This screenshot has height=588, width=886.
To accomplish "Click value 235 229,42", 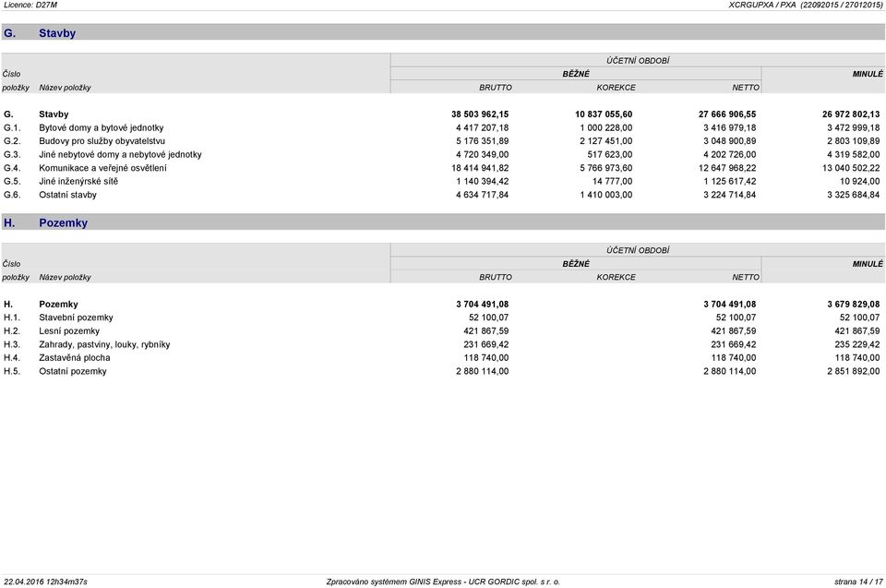I will pos(856,344).
